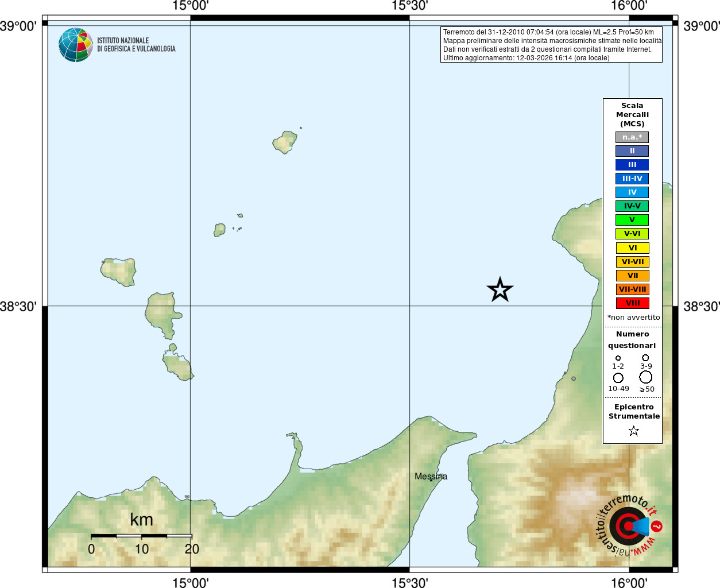720x588 pixels.
Task: Click the orange VII-VIII legend swatch
Action: (x=632, y=289)
